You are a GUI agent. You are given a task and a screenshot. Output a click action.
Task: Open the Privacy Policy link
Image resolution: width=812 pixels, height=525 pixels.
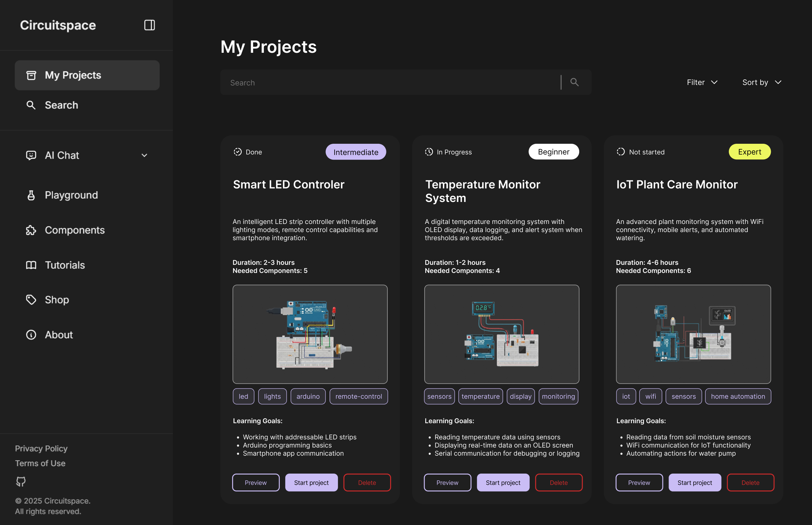(x=41, y=448)
